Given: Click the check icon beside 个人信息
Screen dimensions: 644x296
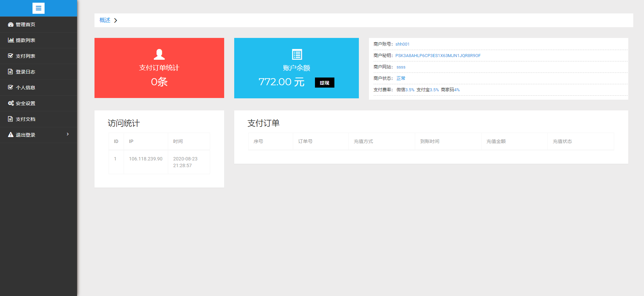Looking at the screenshot, I should (11, 87).
